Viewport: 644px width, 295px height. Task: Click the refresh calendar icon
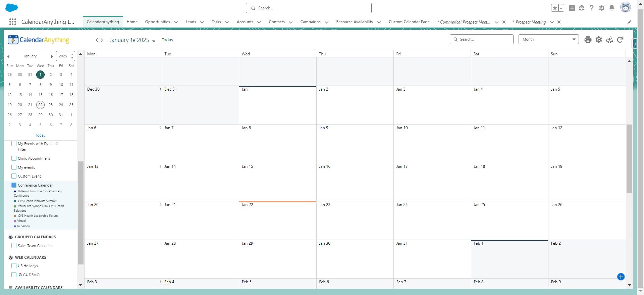click(620, 40)
